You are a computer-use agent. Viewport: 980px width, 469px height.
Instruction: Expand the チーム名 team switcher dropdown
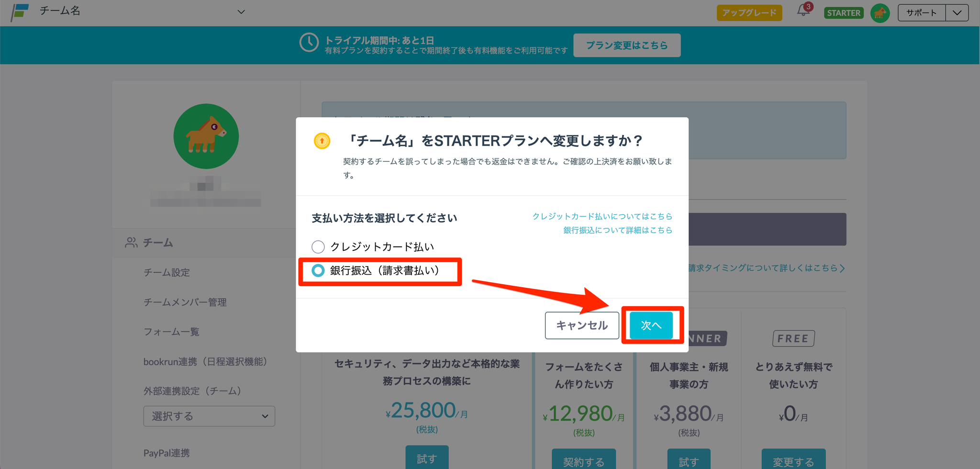[241, 12]
